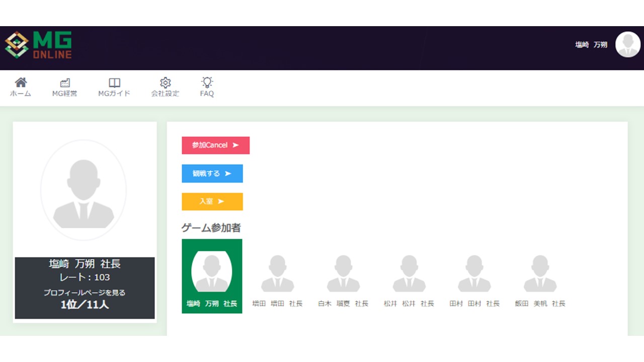Select participant 白木 瑠夏 社長 avatar

[343, 274]
